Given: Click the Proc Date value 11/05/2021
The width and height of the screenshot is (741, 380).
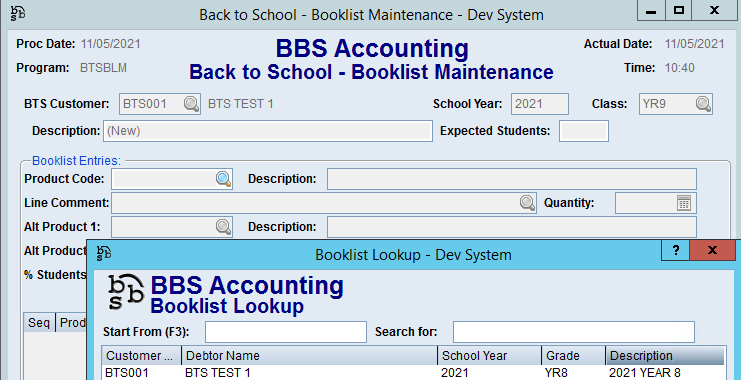Looking at the screenshot, I should tap(111, 44).
